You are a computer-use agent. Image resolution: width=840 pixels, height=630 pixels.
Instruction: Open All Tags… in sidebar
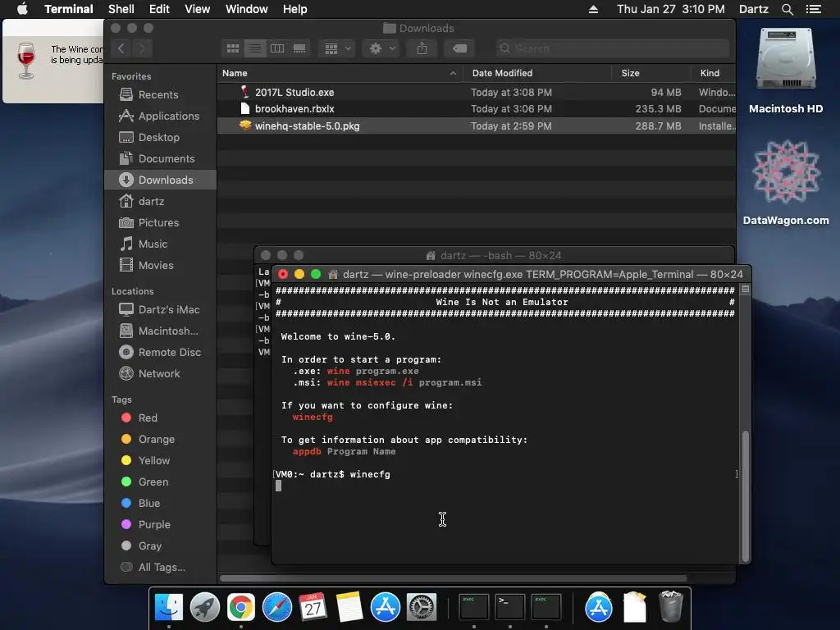pyautogui.click(x=161, y=568)
